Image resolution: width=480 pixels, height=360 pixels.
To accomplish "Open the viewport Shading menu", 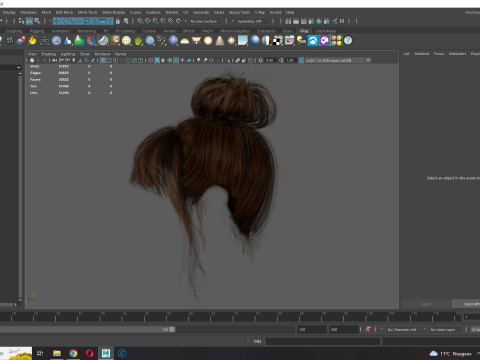I will (48, 54).
